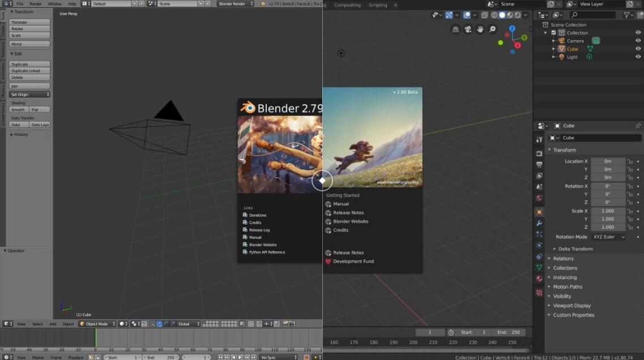Open the active tool properties tab
Image resolution: width=644 pixels, height=360 pixels.
pyautogui.click(x=539, y=140)
